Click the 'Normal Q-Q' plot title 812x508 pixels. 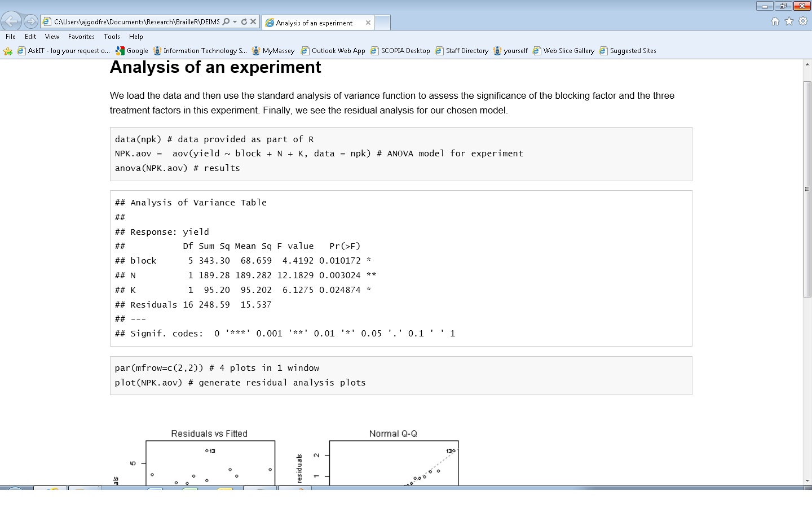coord(393,433)
